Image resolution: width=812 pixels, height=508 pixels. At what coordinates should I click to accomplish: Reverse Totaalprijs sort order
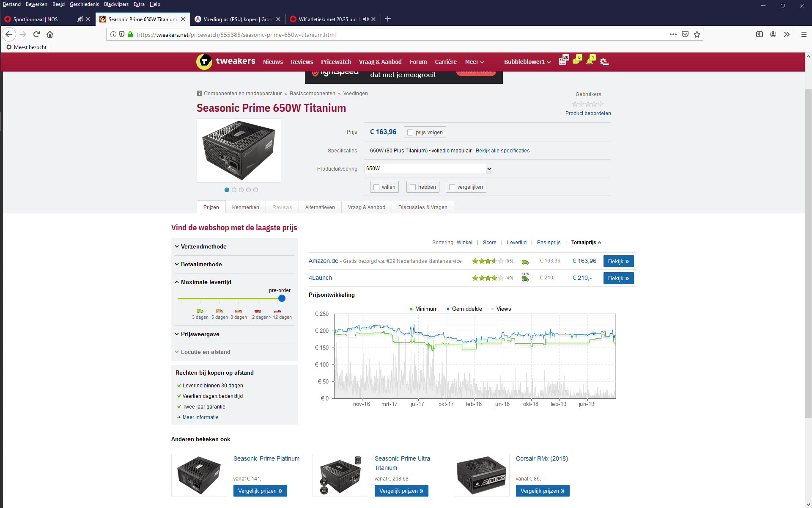[x=586, y=243]
